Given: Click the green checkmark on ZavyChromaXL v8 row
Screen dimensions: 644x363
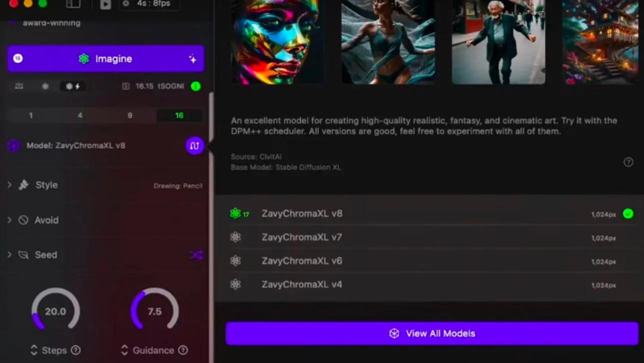Looking at the screenshot, I should pyautogui.click(x=628, y=214).
